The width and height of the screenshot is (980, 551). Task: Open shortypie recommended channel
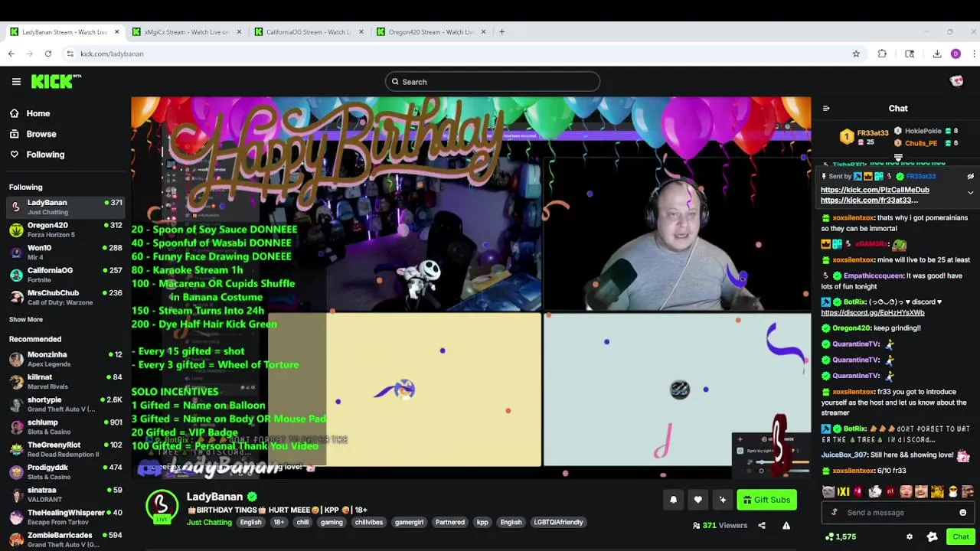[65, 404]
